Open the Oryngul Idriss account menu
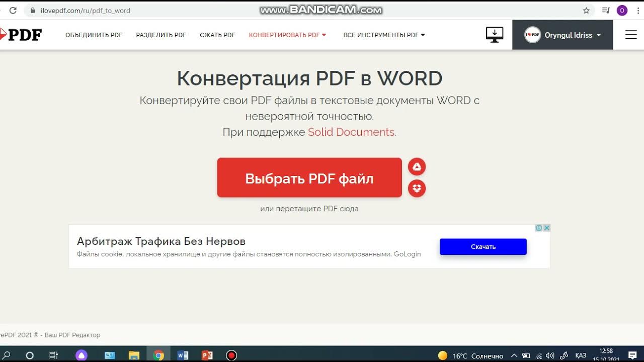 [x=562, y=35]
